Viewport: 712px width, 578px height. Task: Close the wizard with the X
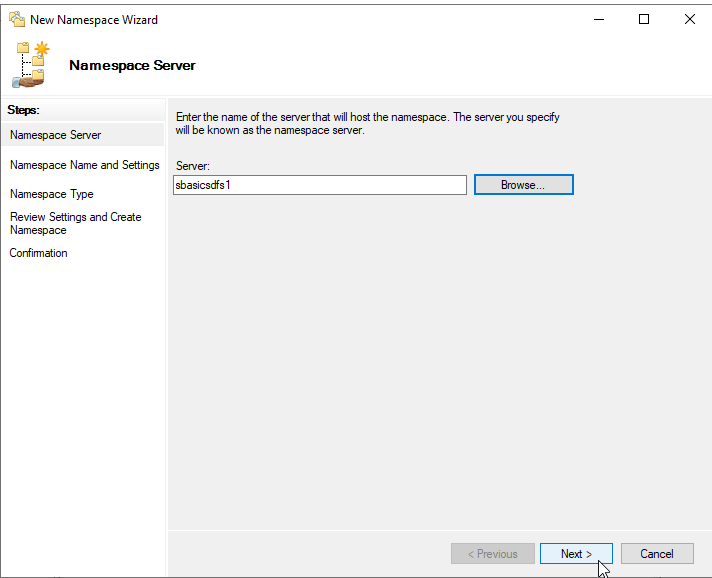pos(689,20)
